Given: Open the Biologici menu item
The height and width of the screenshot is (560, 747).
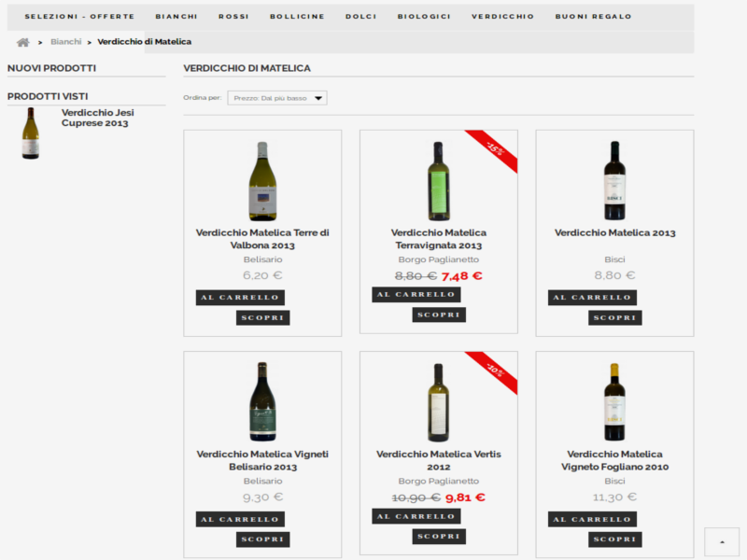Looking at the screenshot, I should click(424, 17).
